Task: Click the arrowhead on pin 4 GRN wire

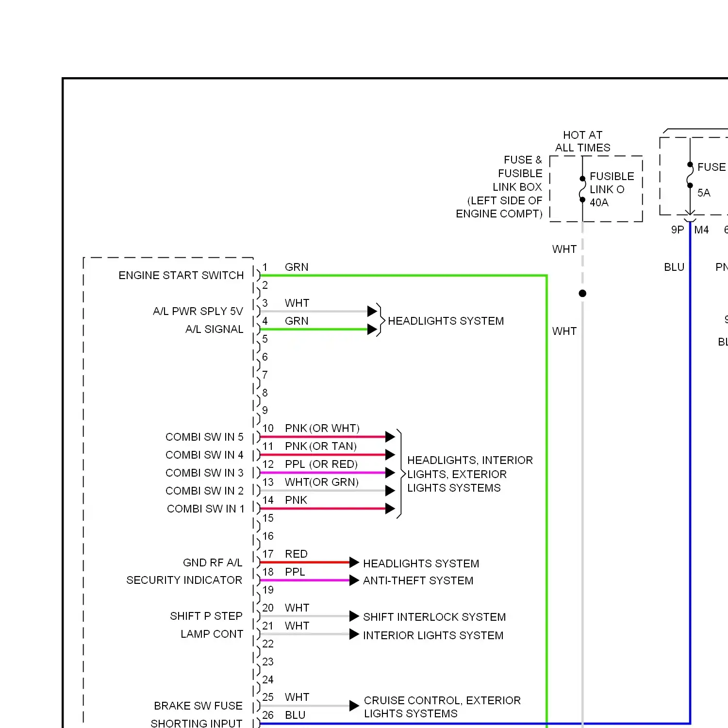Action: pyautogui.click(x=372, y=330)
